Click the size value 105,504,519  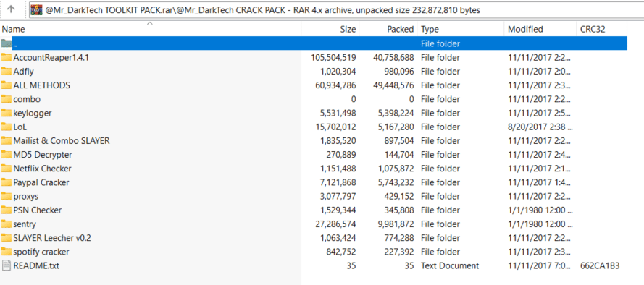coord(333,57)
